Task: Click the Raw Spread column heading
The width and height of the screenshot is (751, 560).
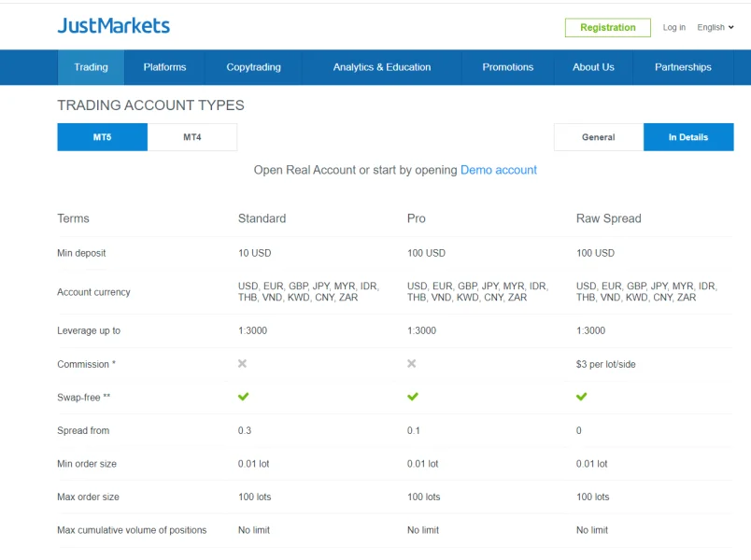Action: point(608,218)
